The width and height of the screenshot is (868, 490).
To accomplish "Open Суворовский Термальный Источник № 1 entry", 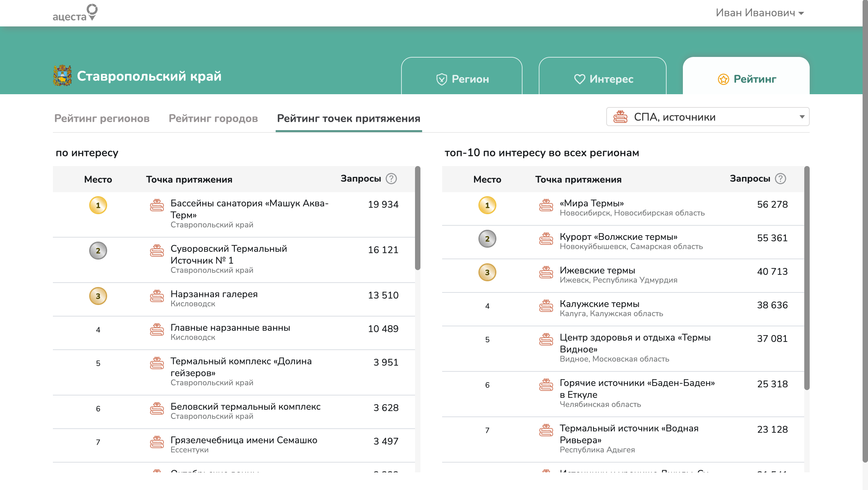I will click(229, 254).
